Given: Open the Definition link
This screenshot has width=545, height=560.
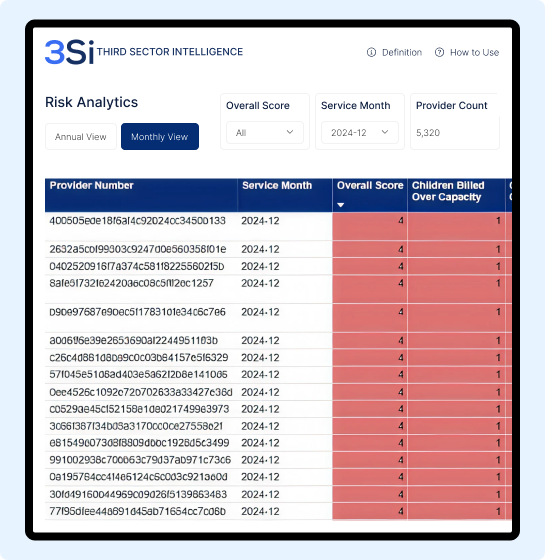Looking at the screenshot, I should pyautogui.click(x=402, y=52).
